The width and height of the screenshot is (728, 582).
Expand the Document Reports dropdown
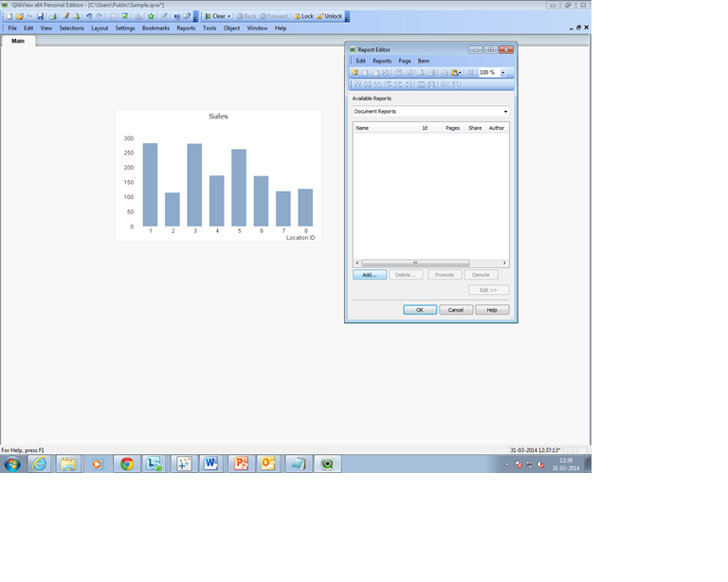coord(505,112)
